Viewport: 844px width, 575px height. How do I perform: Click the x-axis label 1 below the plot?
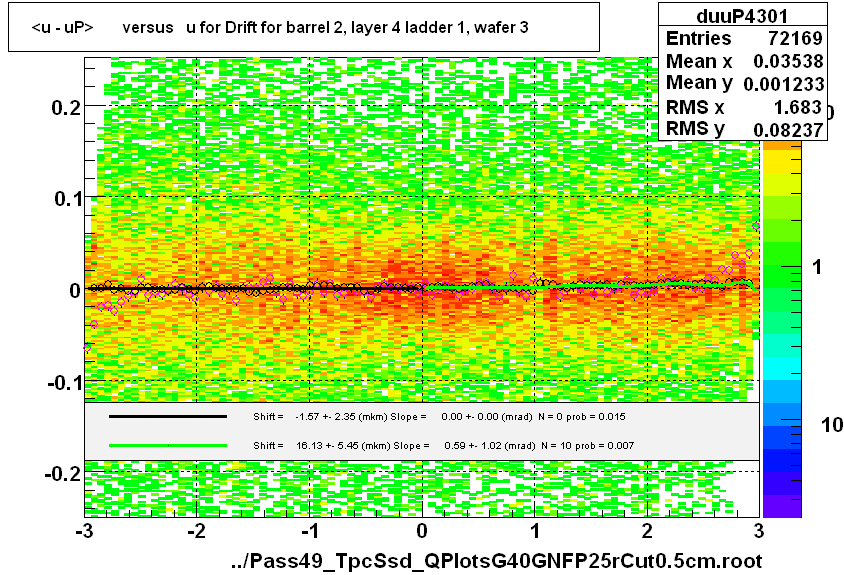pyautogui.click(x=534, y=531)
